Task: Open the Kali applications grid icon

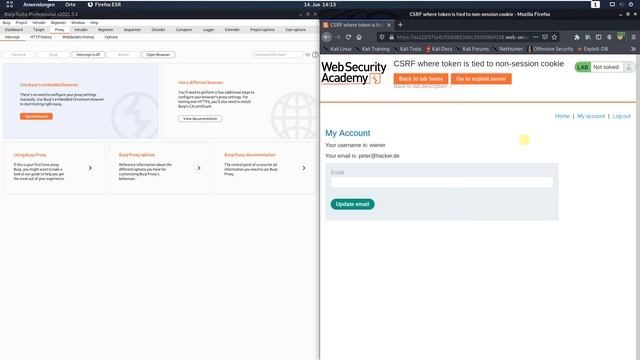Action: point(9,4)
